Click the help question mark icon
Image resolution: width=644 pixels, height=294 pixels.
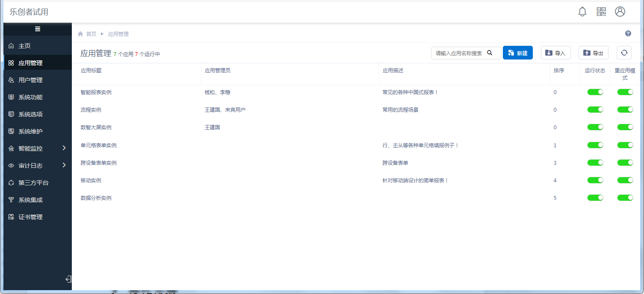click(628, 34)
